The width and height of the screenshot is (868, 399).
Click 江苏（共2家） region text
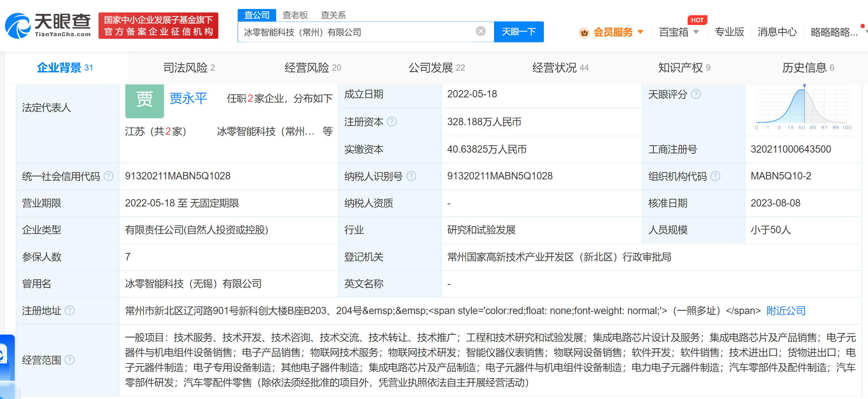point(156,131)
